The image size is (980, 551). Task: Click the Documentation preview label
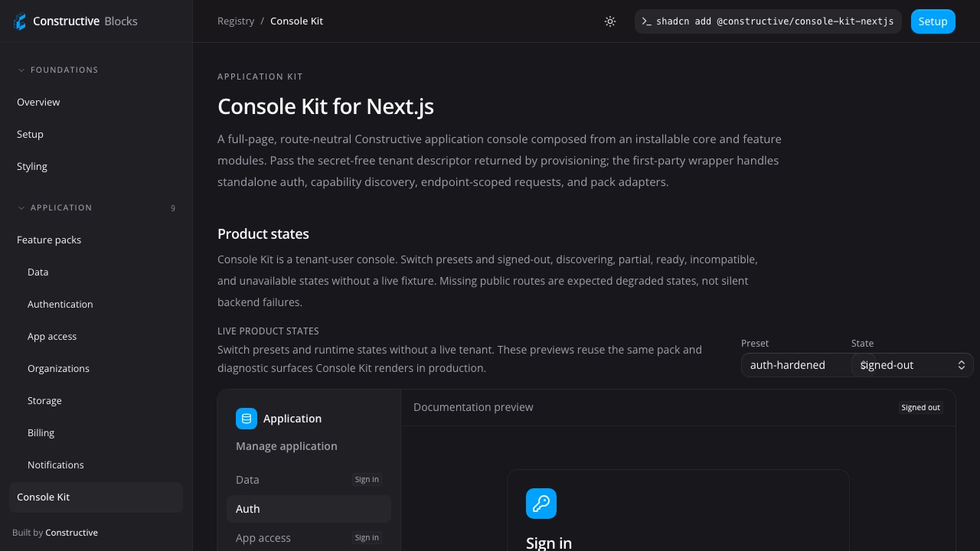(x=473, y=407)
